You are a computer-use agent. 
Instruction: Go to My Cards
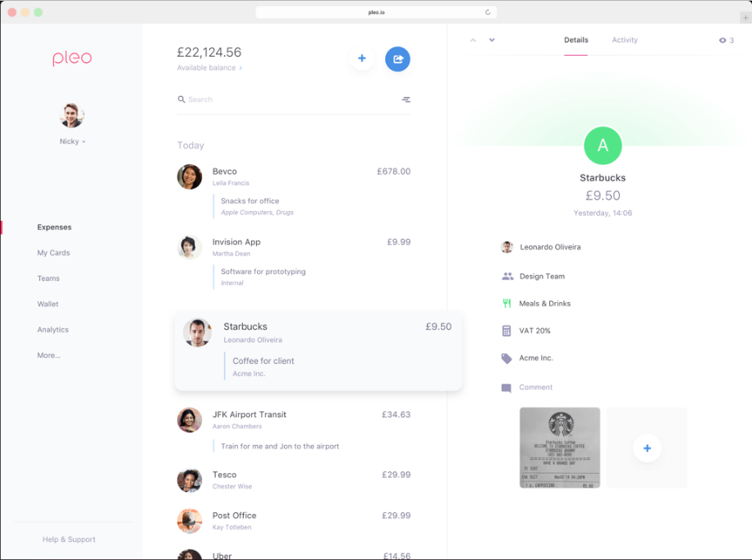(x=53, y=253)
